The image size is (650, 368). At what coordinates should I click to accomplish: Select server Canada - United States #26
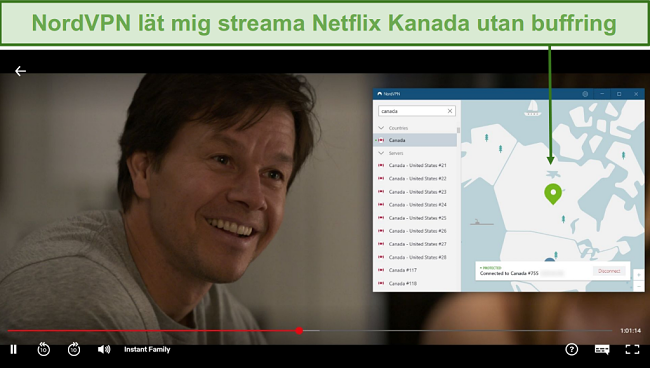click(416, 231)
